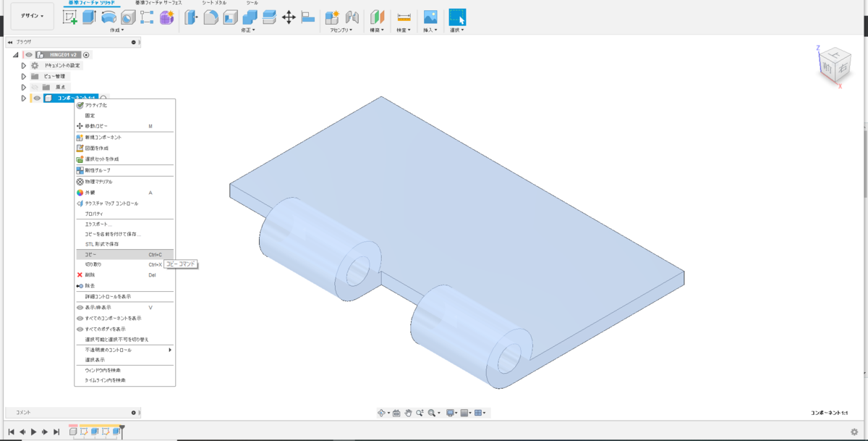The height and width of the screenshot is (441, 868).
Task: Select the Offset Face tool
Action: coord(269,17)
